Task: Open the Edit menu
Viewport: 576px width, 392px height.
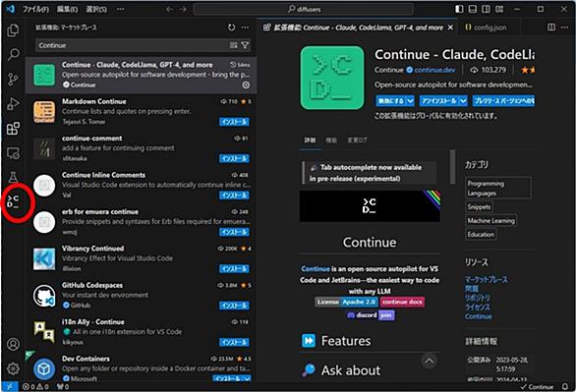Action: (x=67, y=9)
